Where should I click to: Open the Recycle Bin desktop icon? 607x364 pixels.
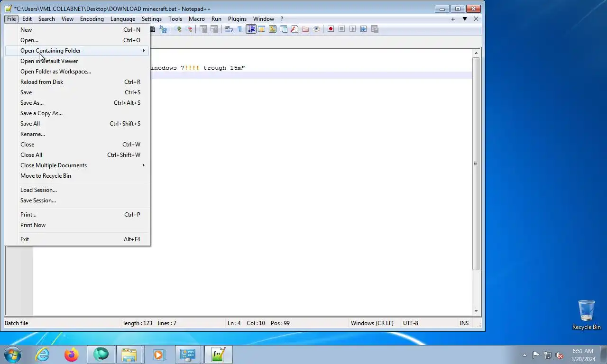pyautogui.click(x=586, y=315)
